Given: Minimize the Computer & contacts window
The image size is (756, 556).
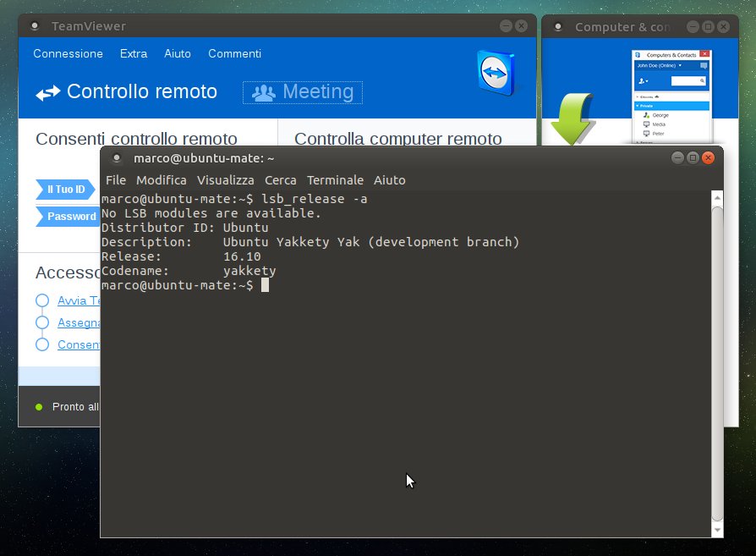Looking at the screenshot, I should point(693,26).
